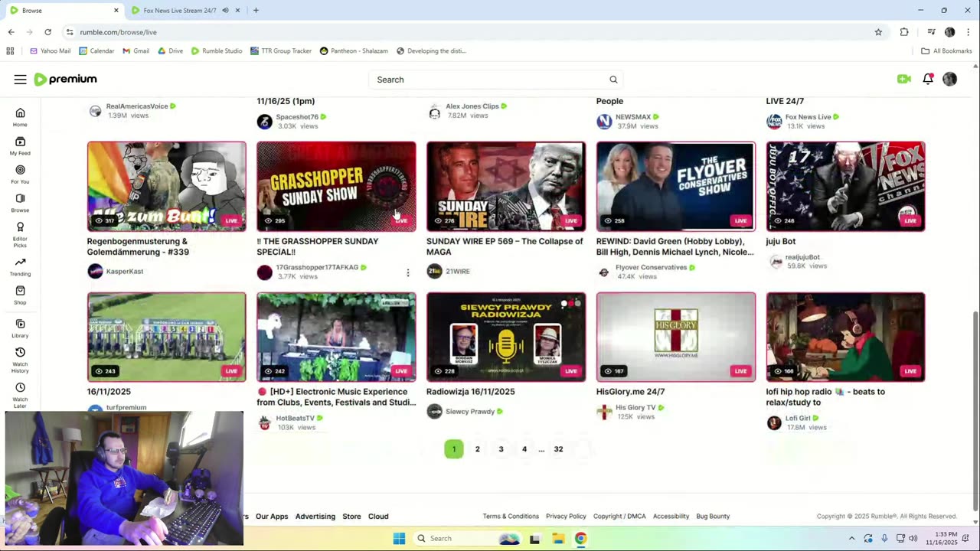Open the Yahoo Mail bookmark
Screen dimensions: 980x551
pos(50,51)
